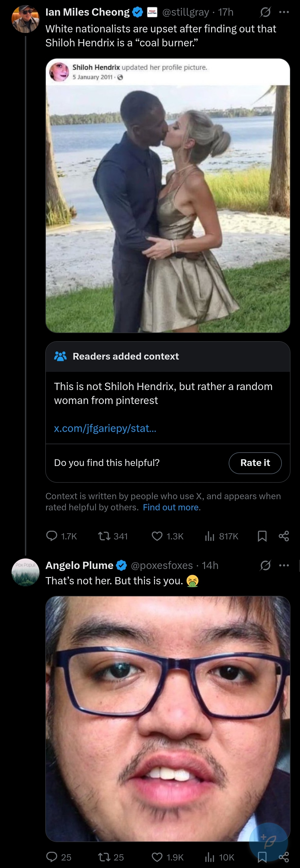300x868 pixels.
Task: Tap the floating compose post button
Action: [269, 841]
